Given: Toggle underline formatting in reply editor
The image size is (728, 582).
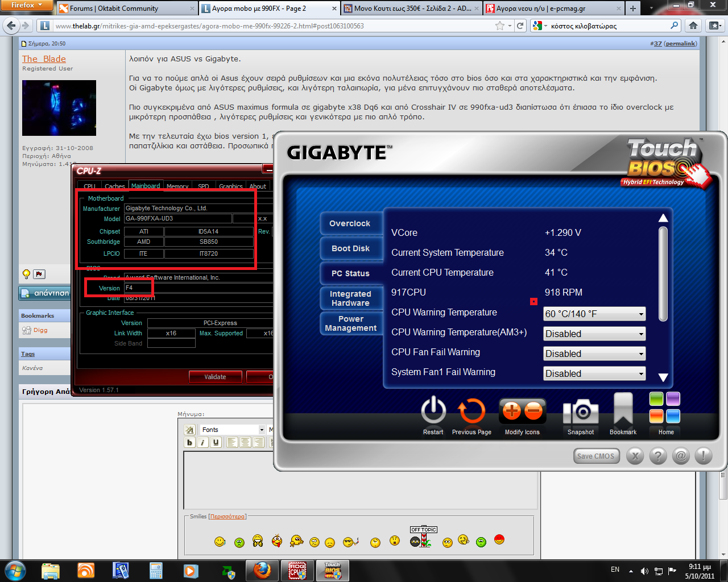Looking at the screenshot, I should pyautogui.click(x=216, y=442).
